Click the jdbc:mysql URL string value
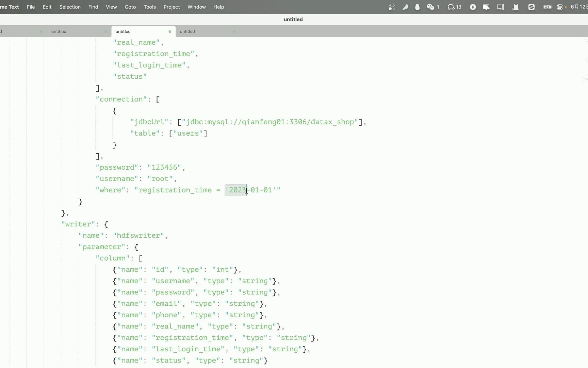Screen dimensions: 588x368 pos(270,122)
